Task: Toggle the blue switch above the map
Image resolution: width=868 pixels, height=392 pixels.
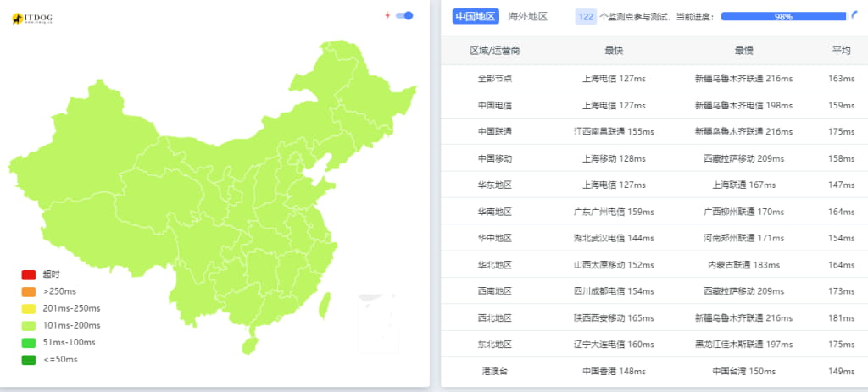Action: click(x=404, y=15)
